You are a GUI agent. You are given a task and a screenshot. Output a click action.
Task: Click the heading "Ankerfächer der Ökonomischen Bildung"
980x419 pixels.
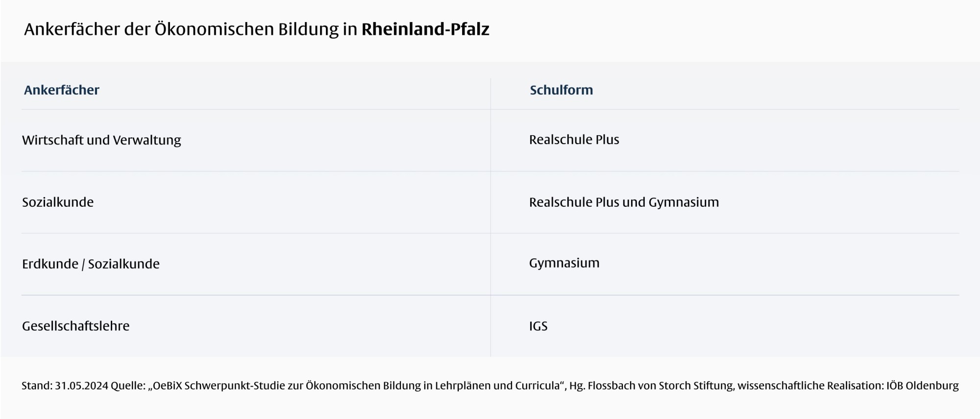190,29
